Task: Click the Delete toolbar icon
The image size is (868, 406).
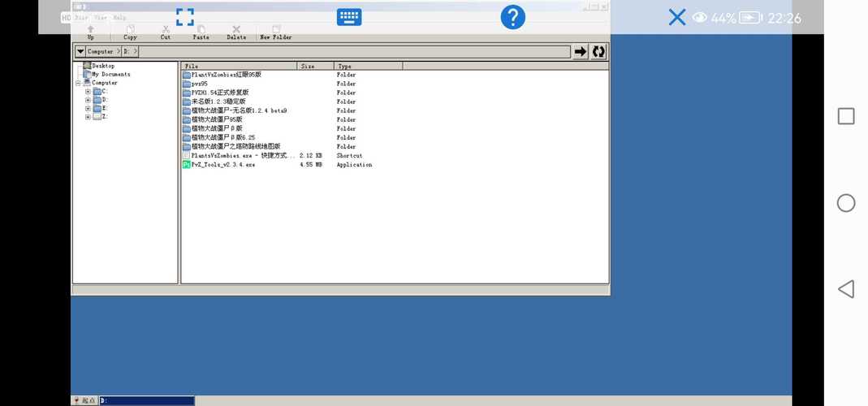Action: pyautogui.click(x=236, y=29)
